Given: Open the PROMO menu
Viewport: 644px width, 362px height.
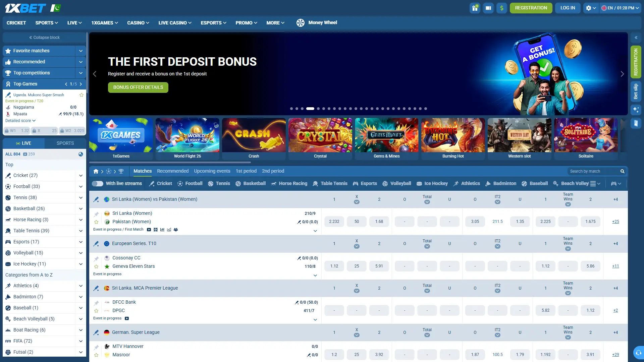Looking at the screenshot, I should 246,23.
